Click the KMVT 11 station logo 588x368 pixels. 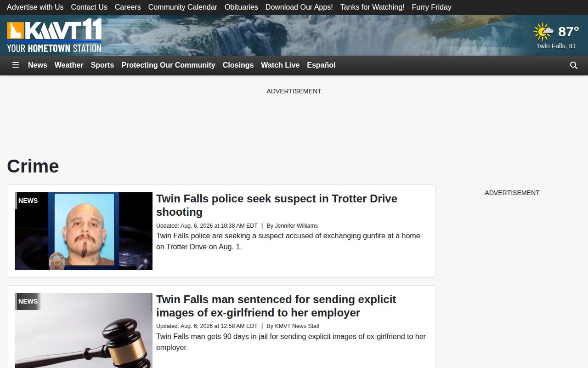54,35
